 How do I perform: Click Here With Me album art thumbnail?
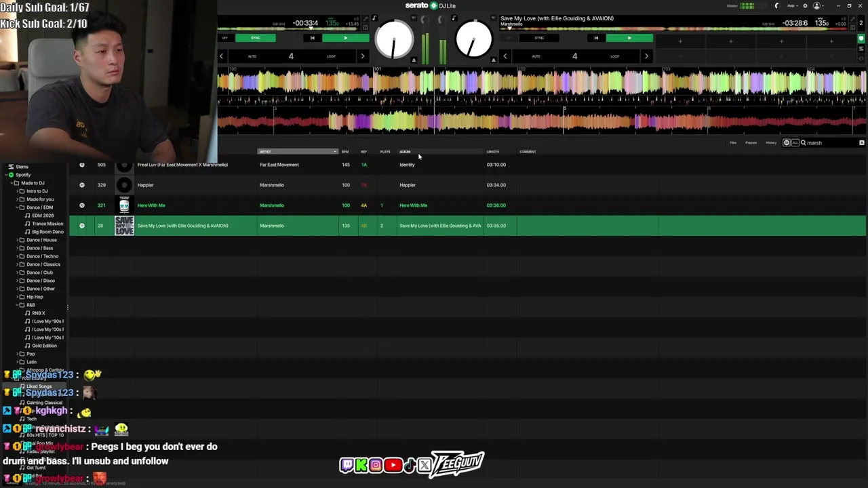point(124,205)
